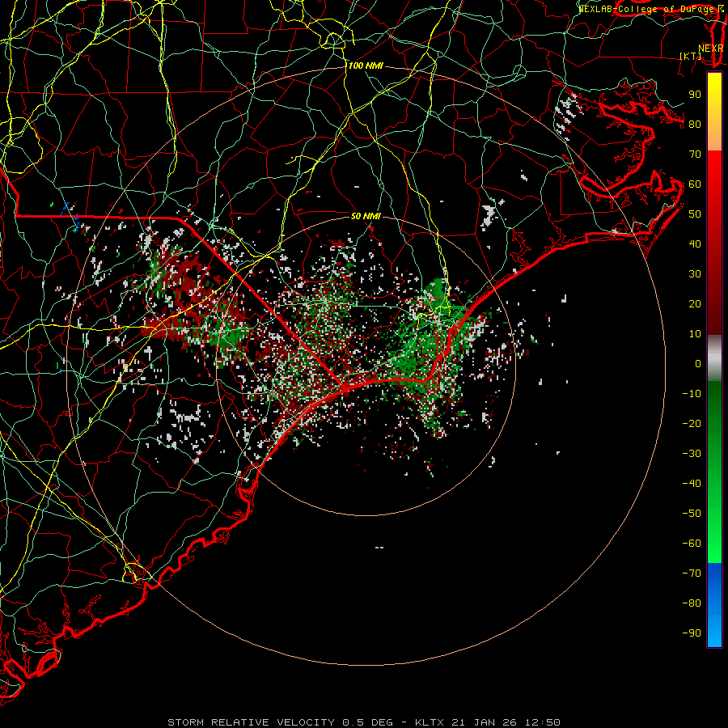Select the -60 value on the velocity scale
Viewport: 728px width, 728px height.
[x=692, y=544]
